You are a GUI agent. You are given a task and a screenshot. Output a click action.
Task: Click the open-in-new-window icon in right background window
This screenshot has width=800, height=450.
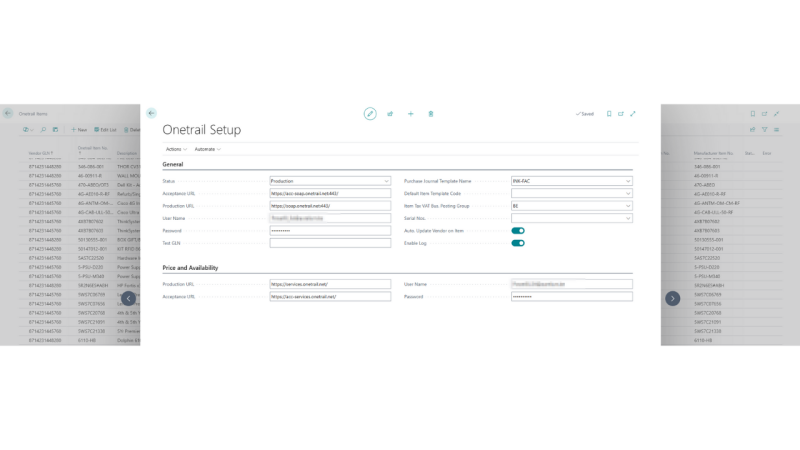764,114
